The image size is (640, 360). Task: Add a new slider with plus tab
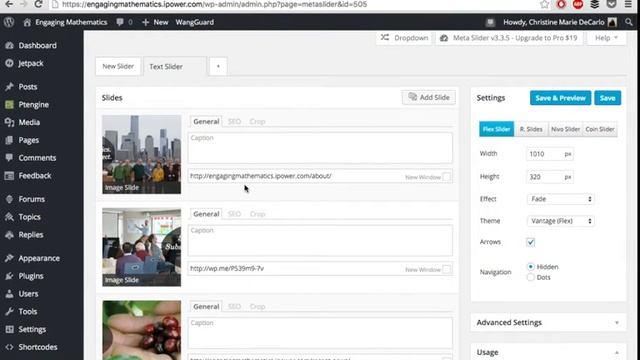pyautogui.click(x=218, y=66)
